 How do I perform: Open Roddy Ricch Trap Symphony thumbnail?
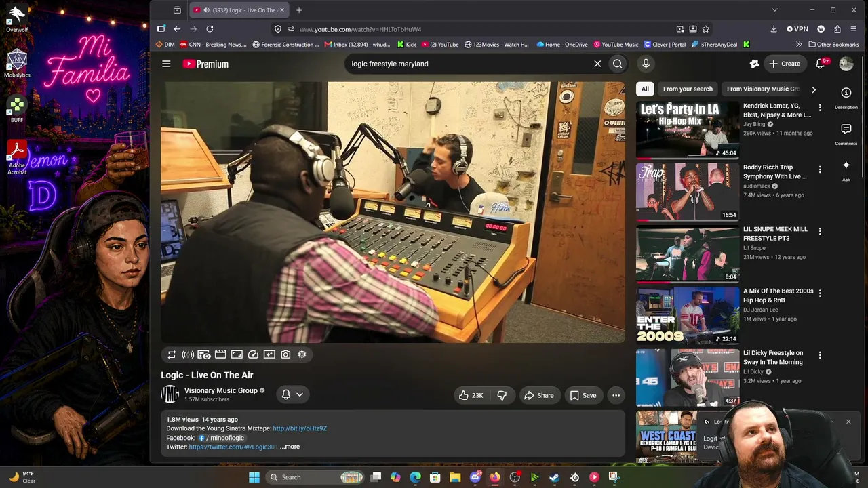tap(688, 192)
